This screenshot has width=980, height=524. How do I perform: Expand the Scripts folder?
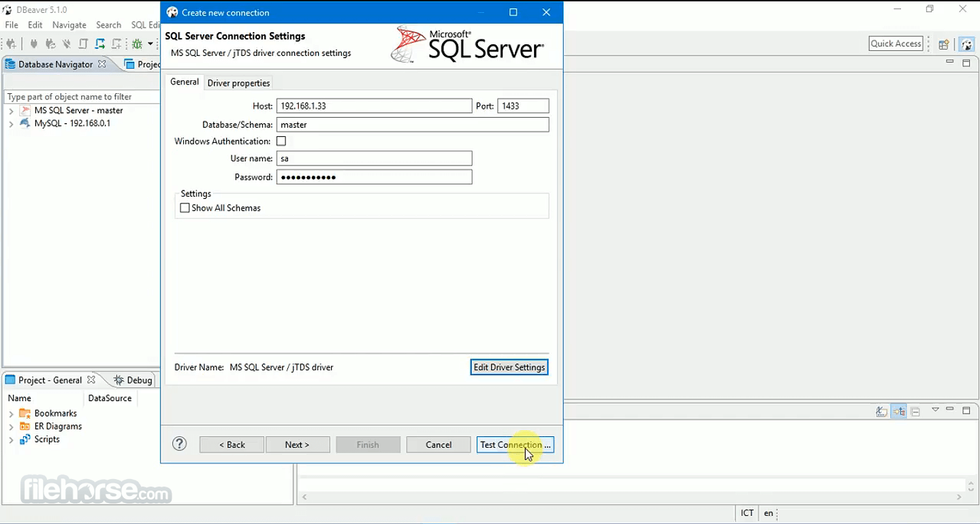[11, 440]
